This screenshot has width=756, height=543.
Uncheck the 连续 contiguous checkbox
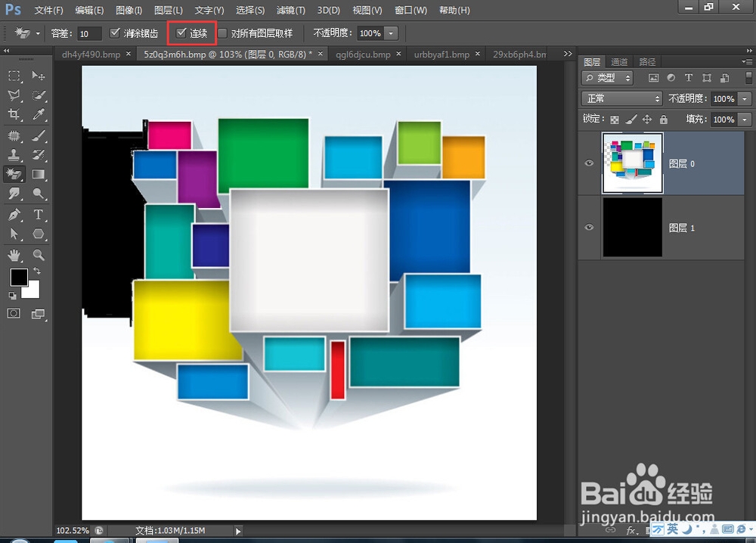point(181,33)
